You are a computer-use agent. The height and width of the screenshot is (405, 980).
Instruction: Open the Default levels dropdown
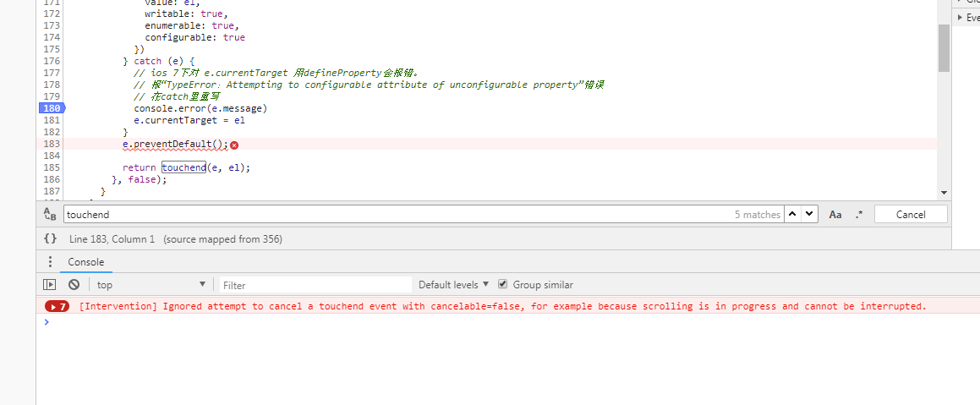click(x=453, y=284)
